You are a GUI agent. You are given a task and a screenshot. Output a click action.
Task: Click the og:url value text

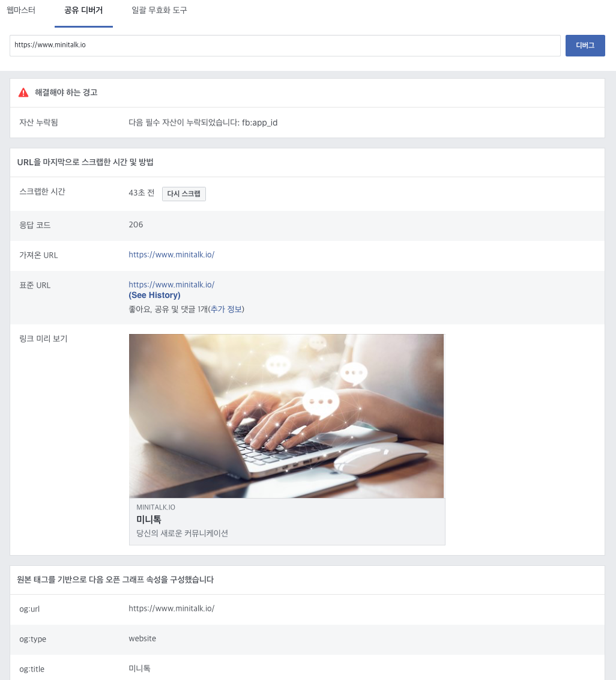tap(171, 609)
